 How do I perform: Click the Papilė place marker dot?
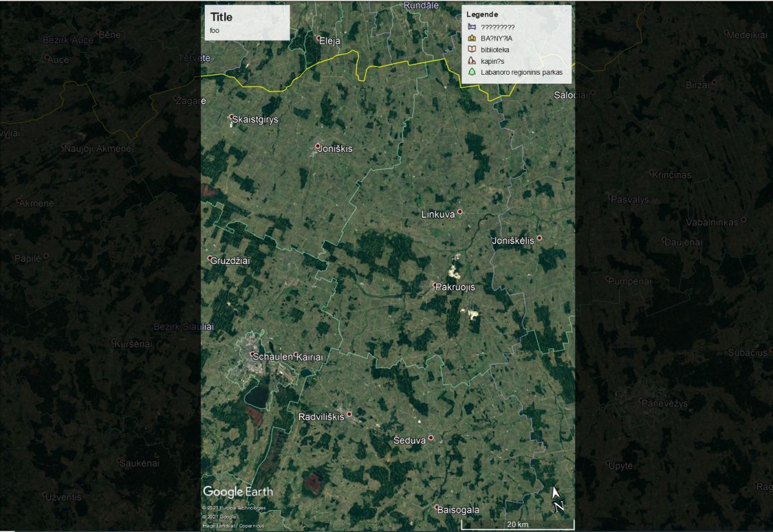[46, 256]
